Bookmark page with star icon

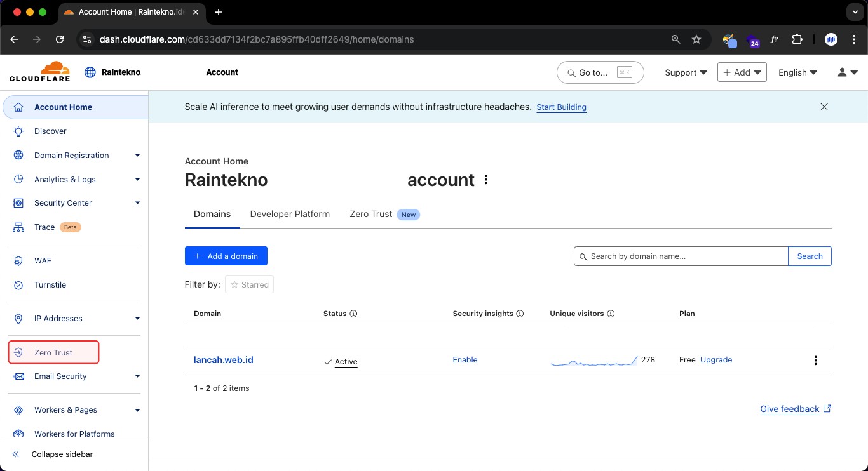click(x=696, y=39)
